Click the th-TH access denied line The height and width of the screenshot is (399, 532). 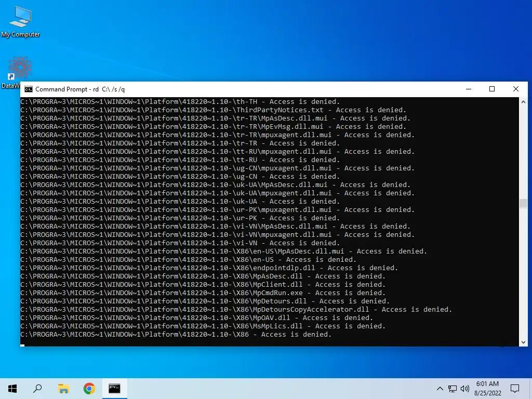click(x=180, y=101)
